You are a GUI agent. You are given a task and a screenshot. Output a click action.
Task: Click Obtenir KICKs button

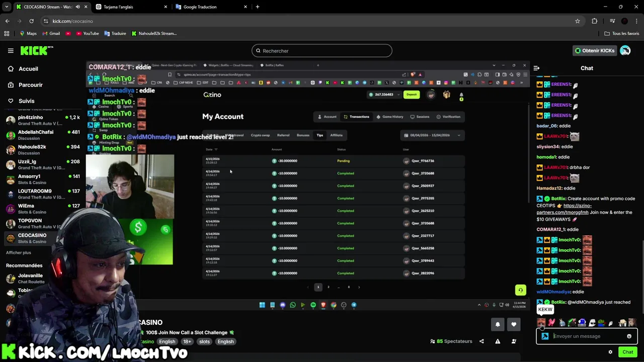tap(595, 51)
